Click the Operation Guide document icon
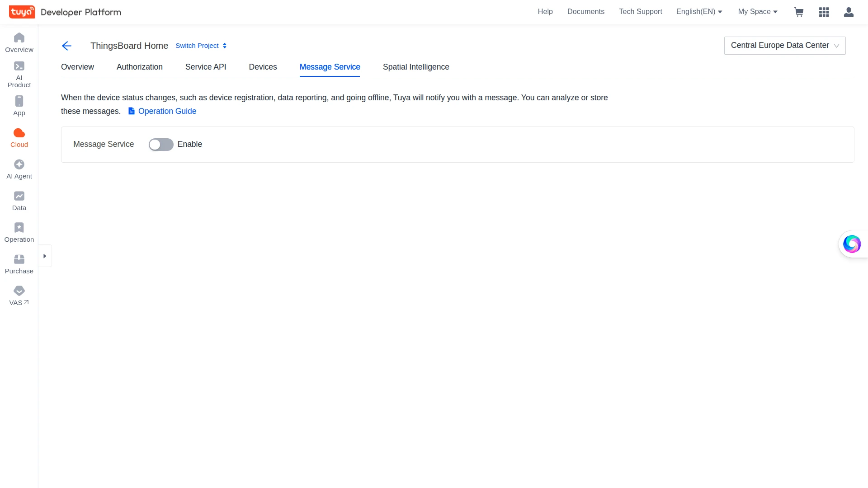The height and width of the screenshot is (488, 868). point(132,111)
